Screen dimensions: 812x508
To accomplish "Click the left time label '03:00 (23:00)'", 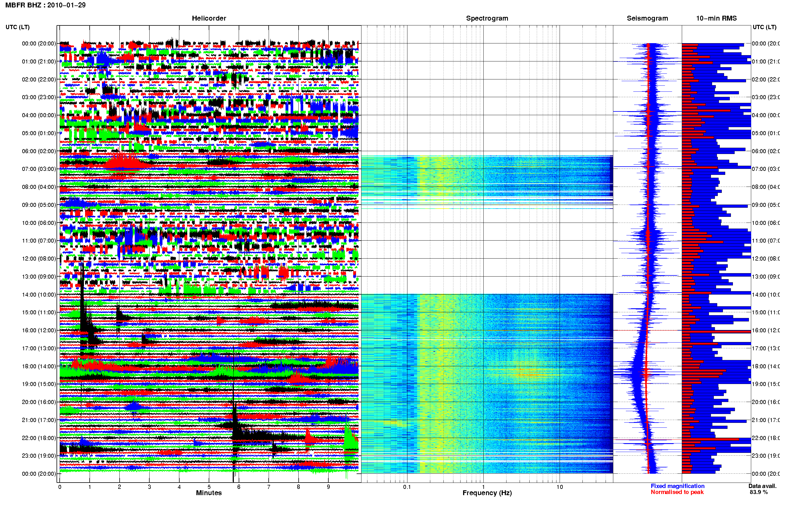I will [39, 97].
